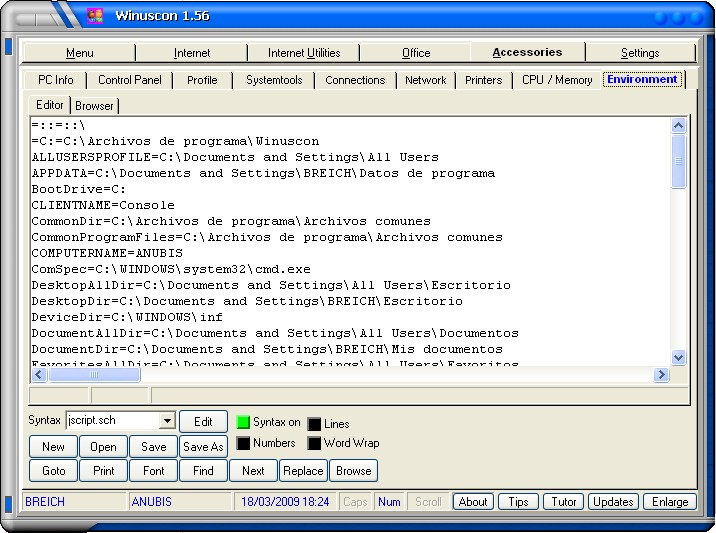Click horizontal scroll left arrow

[38, 375]
